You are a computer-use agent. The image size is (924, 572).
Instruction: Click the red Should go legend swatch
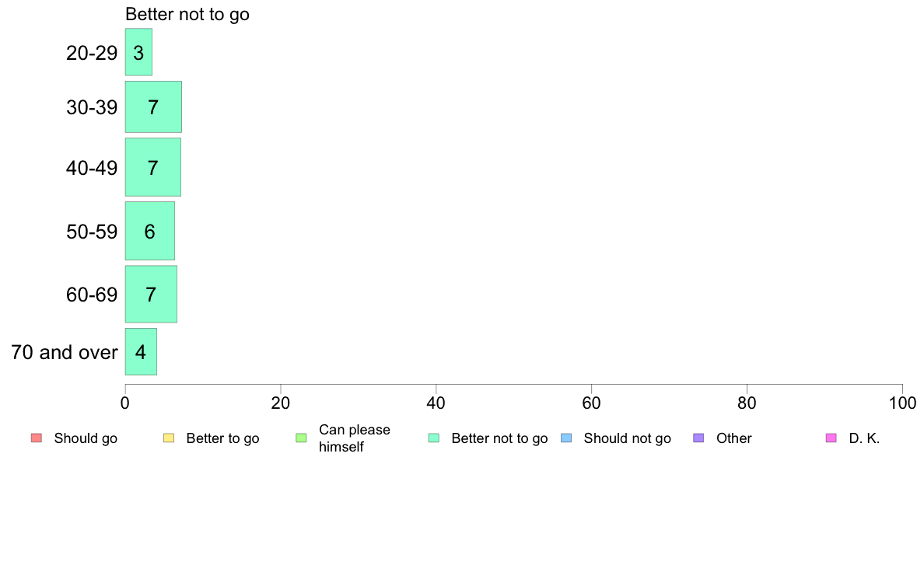37,438
